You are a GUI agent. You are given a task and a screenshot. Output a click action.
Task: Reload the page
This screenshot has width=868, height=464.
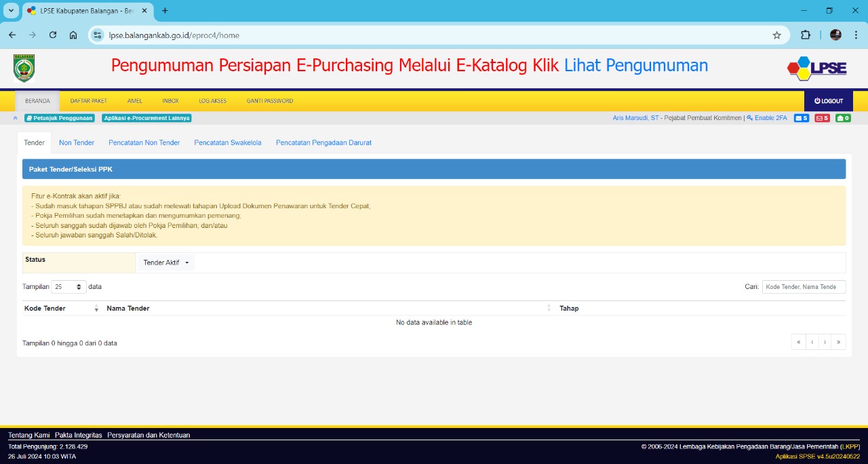53,35
